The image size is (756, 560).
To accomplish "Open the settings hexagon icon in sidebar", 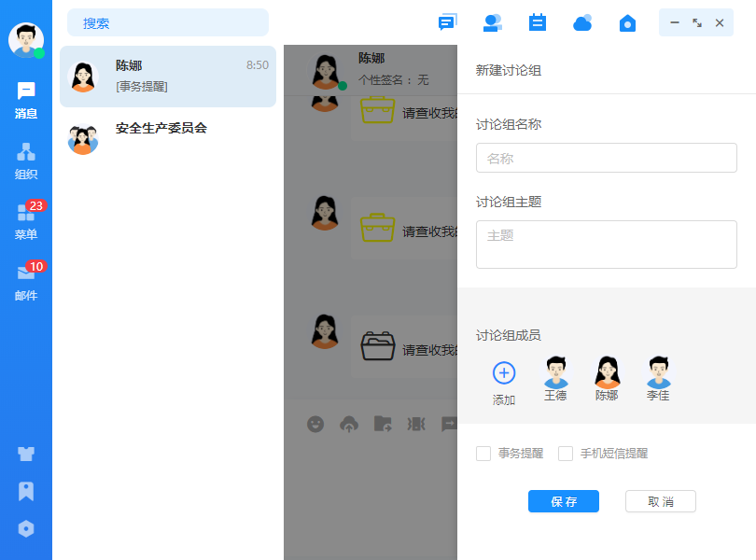I will click(26, 528).
